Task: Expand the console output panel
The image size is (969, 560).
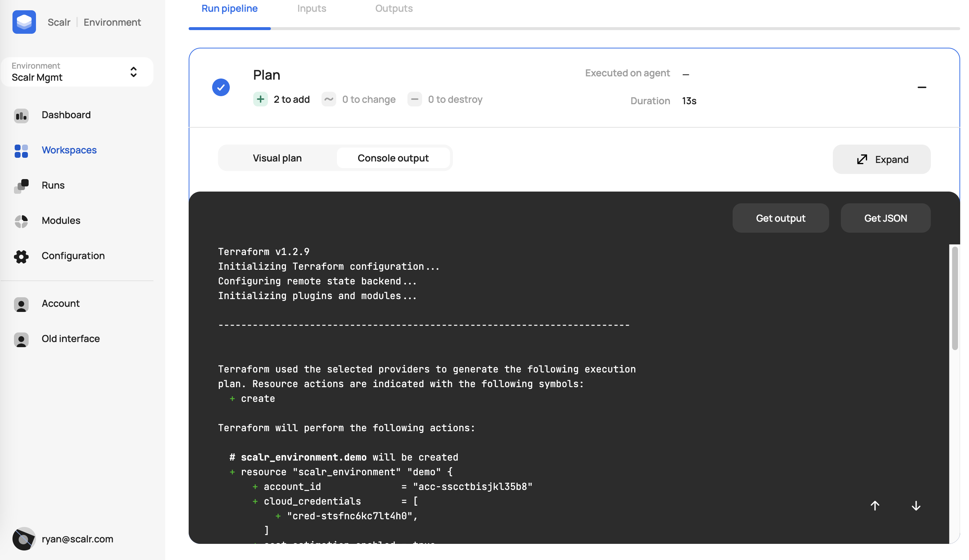Action: (881, 159)
